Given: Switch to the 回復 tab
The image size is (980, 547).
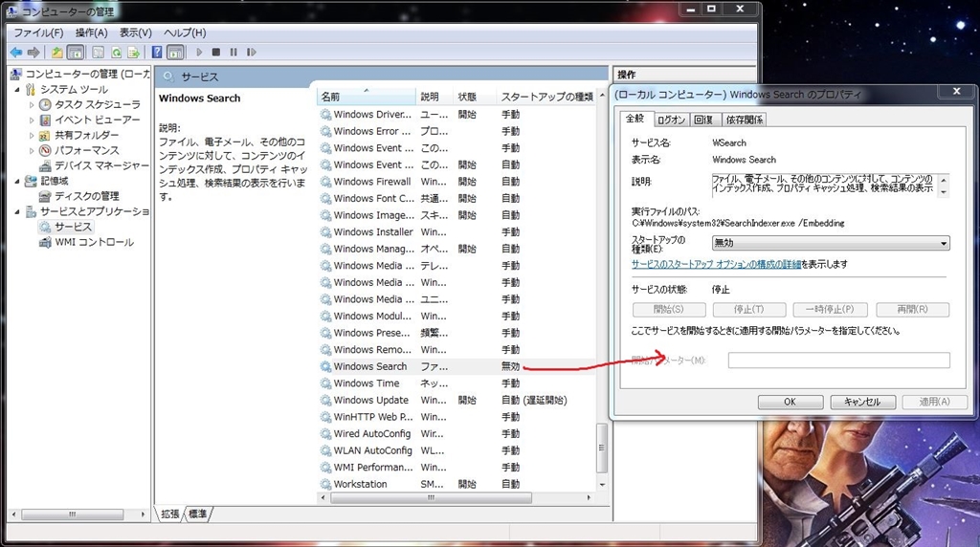Looking at the screenshot, I should (x=703, y=120).
